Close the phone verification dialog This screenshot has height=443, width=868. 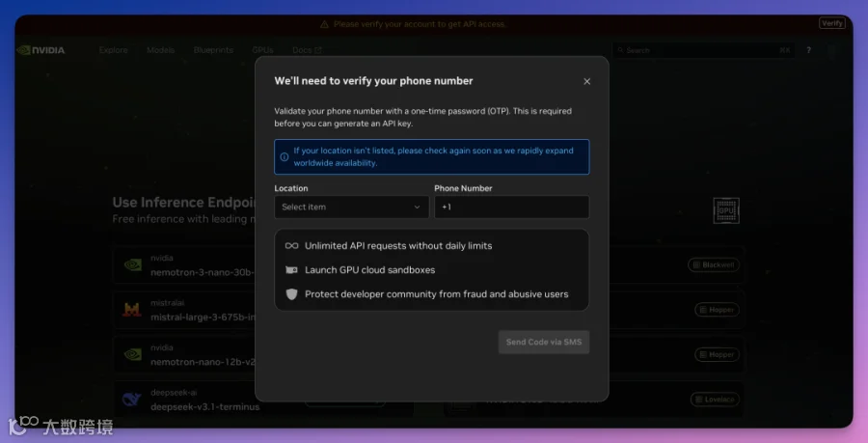pyautogui.click(x=586, y=81)
